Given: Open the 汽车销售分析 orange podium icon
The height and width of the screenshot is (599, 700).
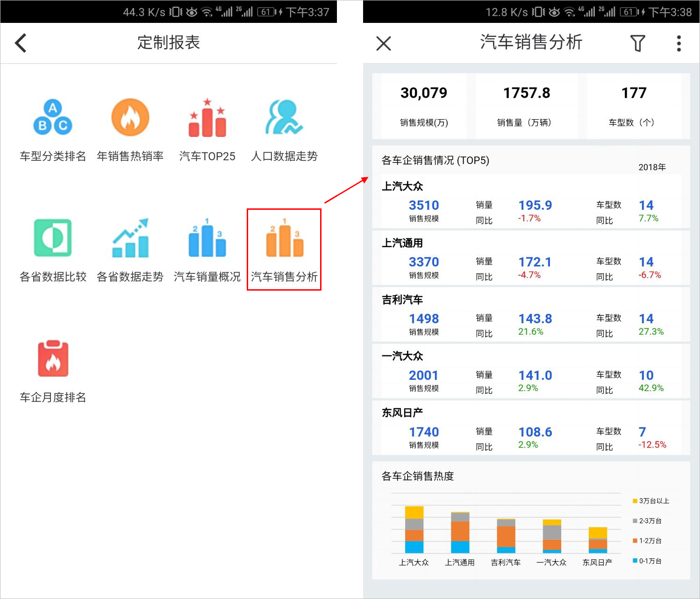Looking at the screenshot, I should [x=285, y=238].
